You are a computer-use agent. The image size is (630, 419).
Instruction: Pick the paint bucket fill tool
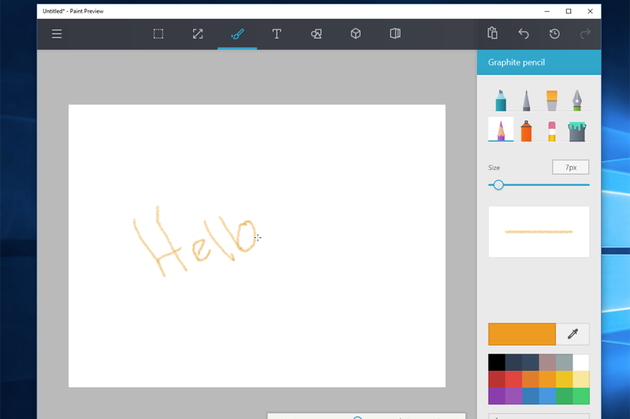pos(577,131)
